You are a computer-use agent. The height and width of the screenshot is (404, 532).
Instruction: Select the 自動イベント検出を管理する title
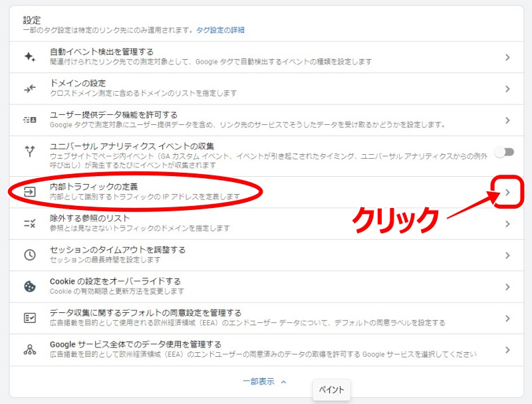point(102,52)
